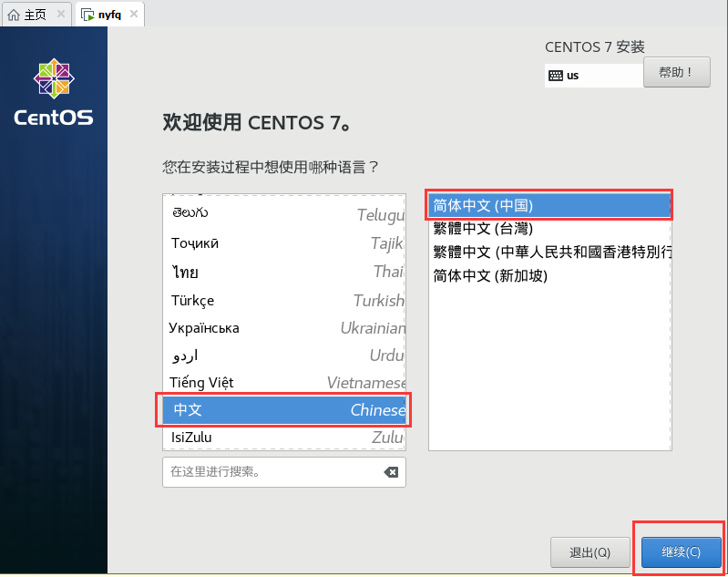Click the home icon on the 主页 tab

[x=14, y=15]
